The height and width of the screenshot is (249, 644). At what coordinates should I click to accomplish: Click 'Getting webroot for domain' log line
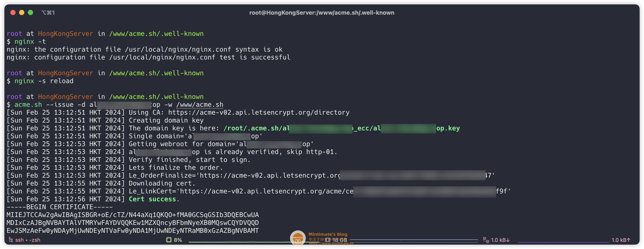pyautogui.click(x=160, y=144)
